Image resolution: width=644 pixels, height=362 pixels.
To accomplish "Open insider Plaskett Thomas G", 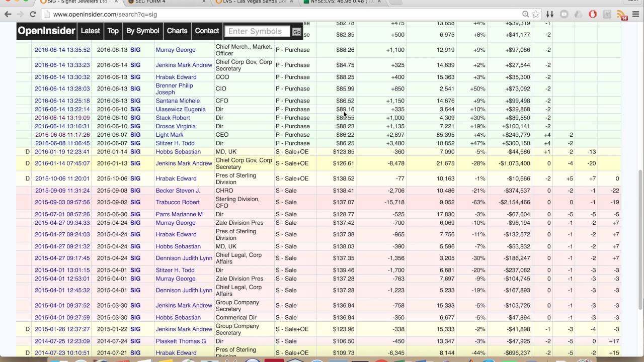I will click(181, 341).
